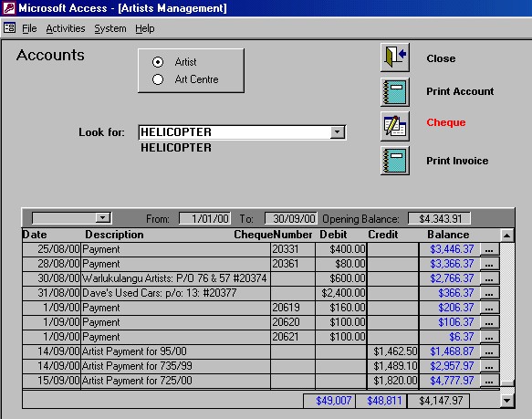Click the scroll up arrow of transactions list
This screenshot has height=419, width=532.
(506, 236)
